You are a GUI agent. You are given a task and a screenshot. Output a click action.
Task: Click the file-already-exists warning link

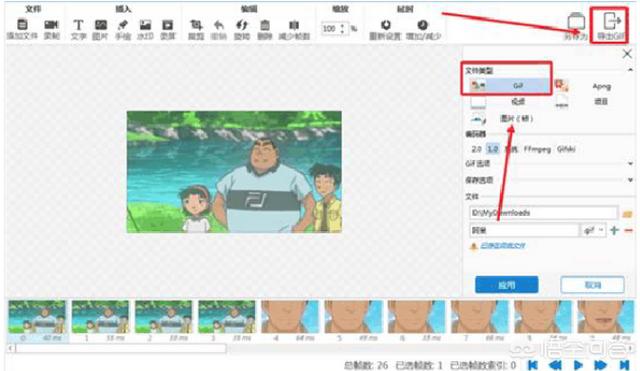502,246
